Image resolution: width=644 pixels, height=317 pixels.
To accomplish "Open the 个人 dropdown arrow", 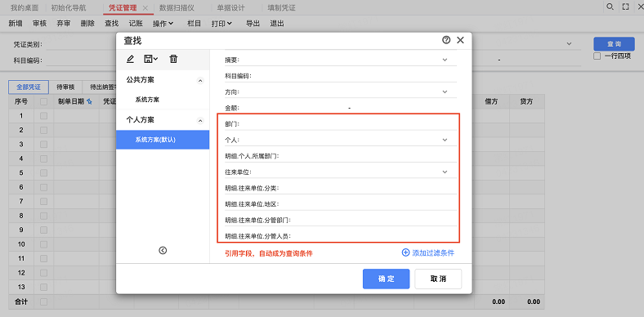I will click(445, 140).
